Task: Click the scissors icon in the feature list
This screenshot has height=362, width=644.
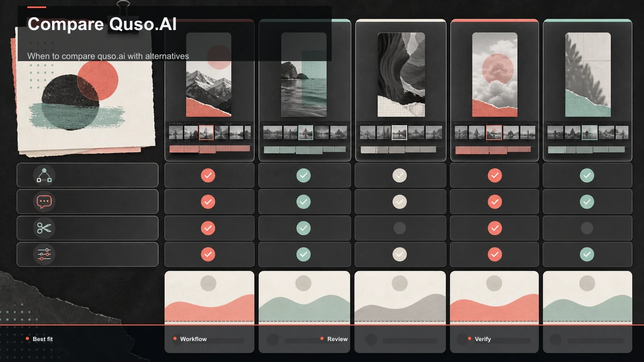Action: point(44,228)
